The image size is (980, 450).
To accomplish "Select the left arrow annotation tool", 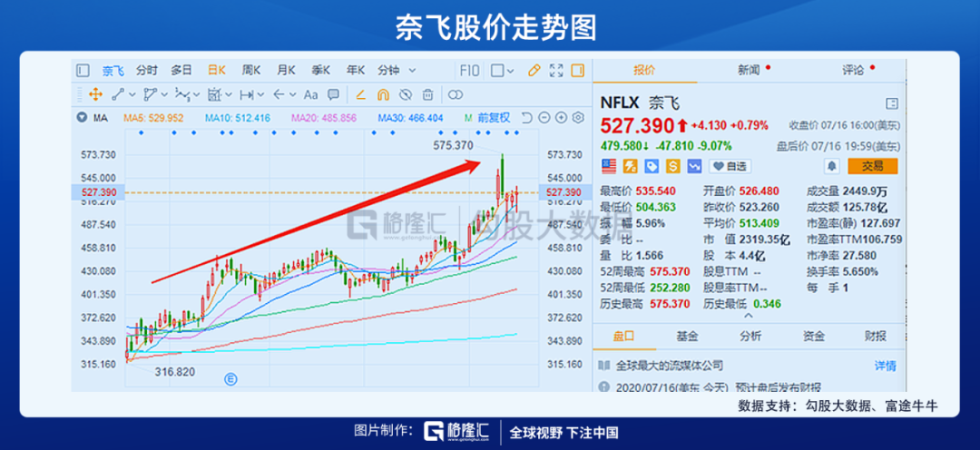I will [x=279, y=95].
